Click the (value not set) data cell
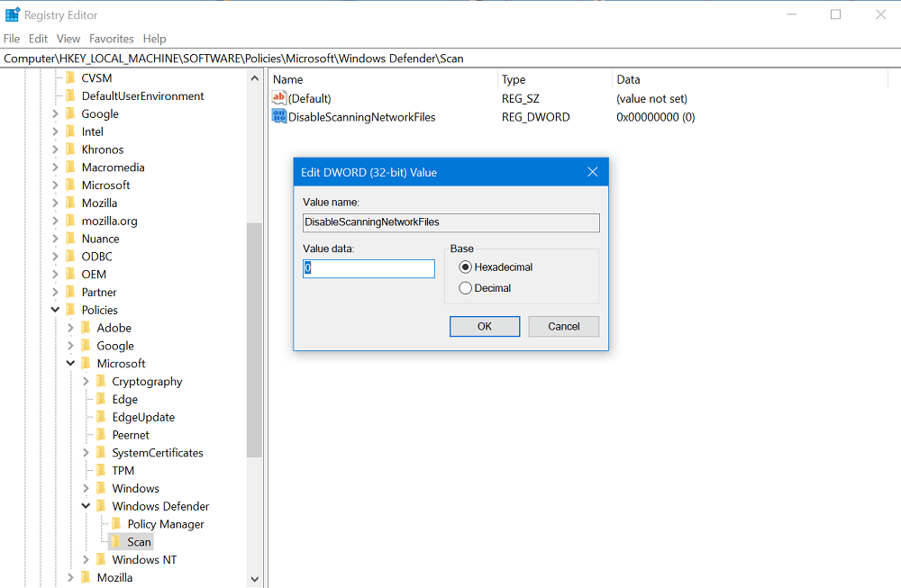The image size is (901, 588). point(651,98)
